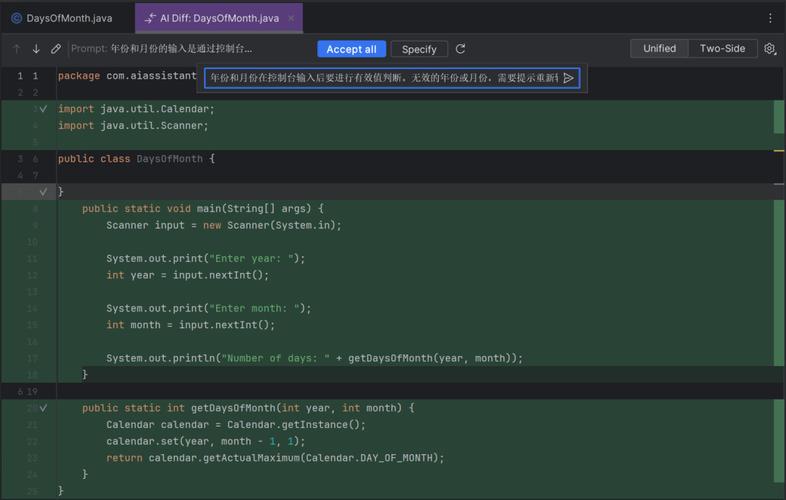Click the 'import java.util.Scanner;' line
786x500 pixels.
point(133,125)
